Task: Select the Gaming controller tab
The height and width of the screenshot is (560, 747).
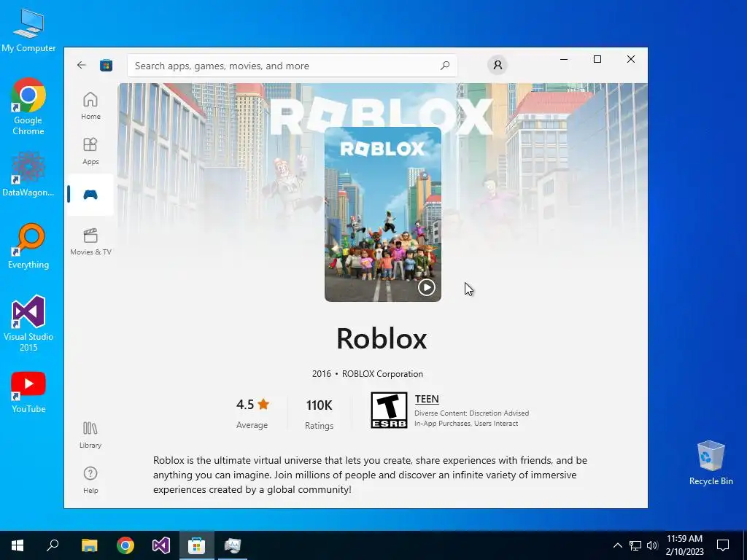Action: click(90, 195)
